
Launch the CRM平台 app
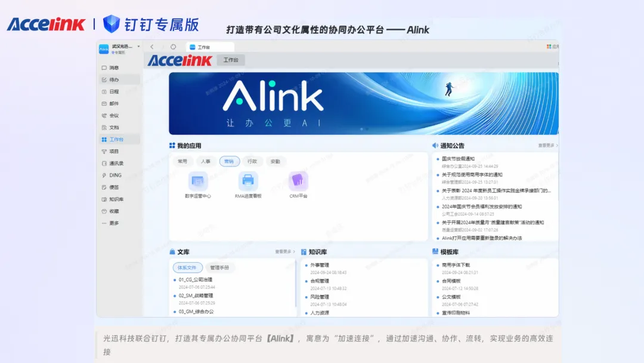[x=298, y=186]
